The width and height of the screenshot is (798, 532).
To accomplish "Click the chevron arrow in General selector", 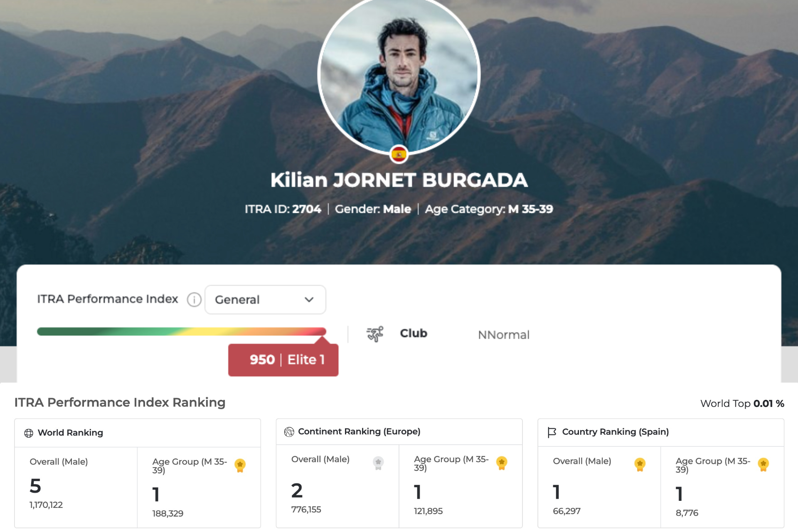I will pos(309,300).
